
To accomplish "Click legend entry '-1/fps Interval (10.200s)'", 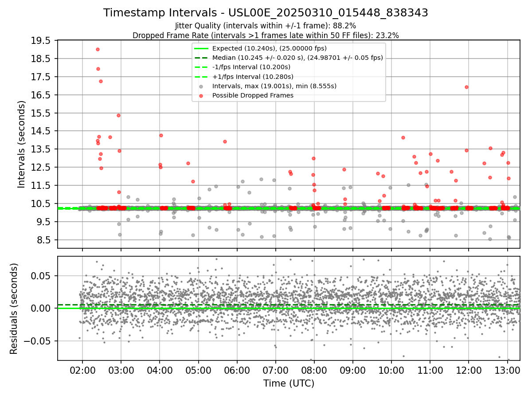I will coord(251,67).
